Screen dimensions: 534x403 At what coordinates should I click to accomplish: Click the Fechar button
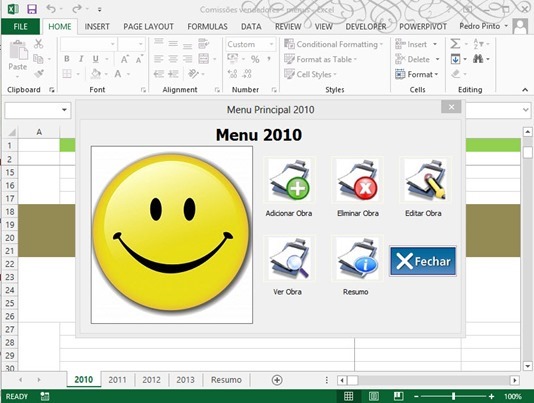(423, 261)
